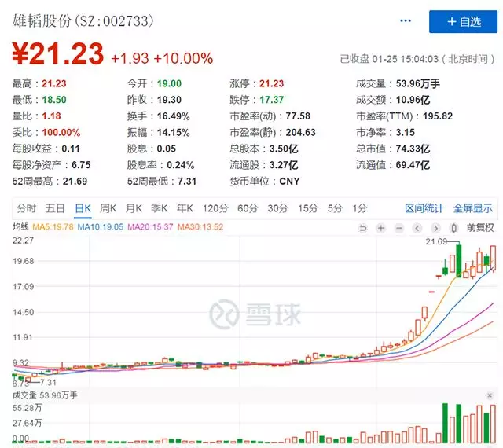Select the 月K tab
The image size is (503, 448).
[134, 208]
